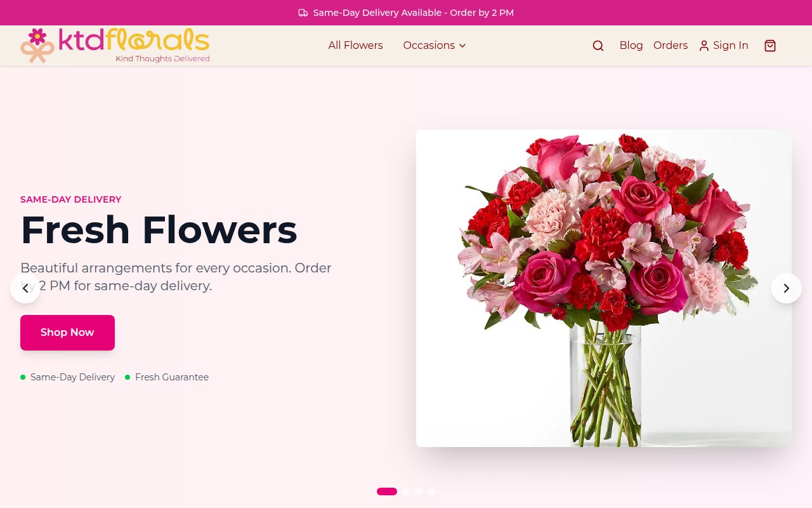Click the green dot beside Fresh Guarantee
The image size is (812, 508).
(x=128, y=377)
